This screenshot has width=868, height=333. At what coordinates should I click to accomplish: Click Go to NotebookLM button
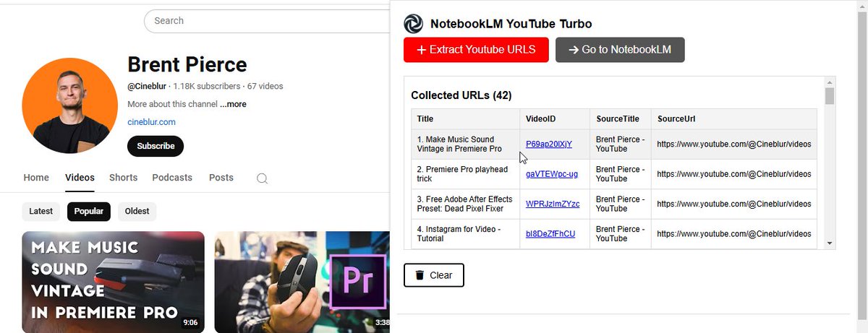pos(620,50)
